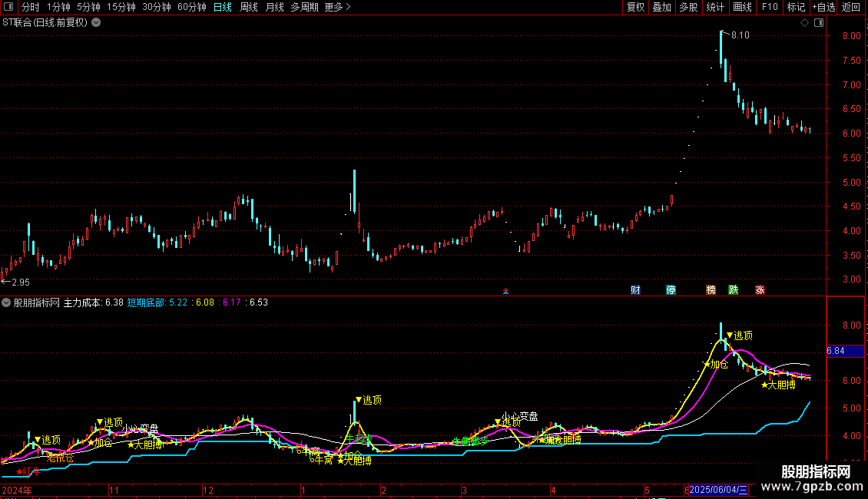Image resolution: width=868 pixels, height=499 pixels.
Task: Click the ★红牛 signal label
Action: tap(28, 471)
